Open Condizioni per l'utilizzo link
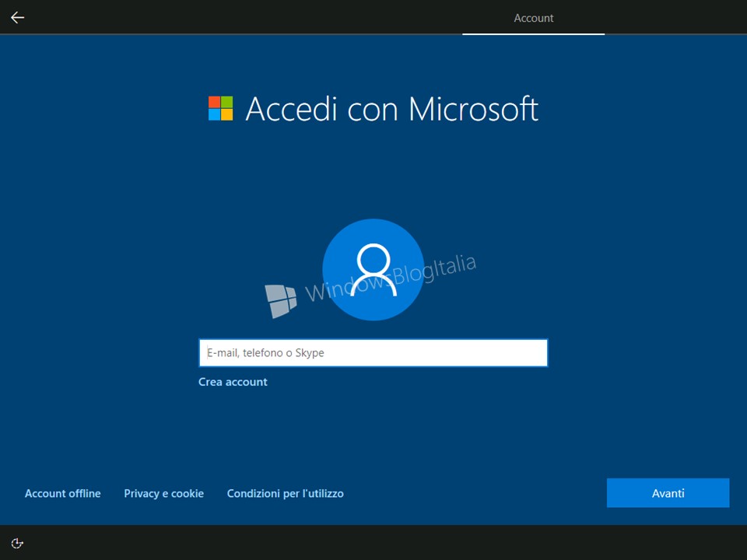 coord(286,493)
